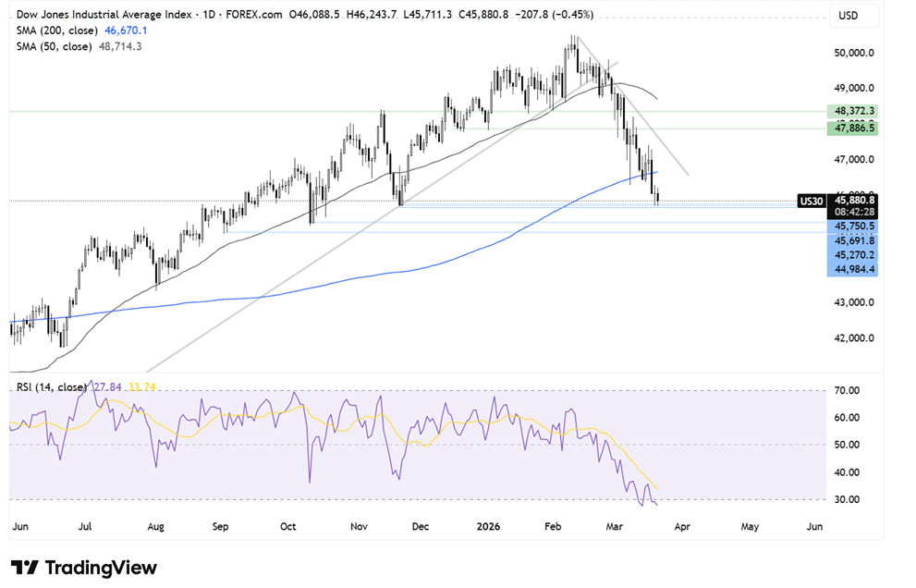The width and height of the screenshot is (916, 588).
Task: Click the 08:42:28 bar countdown timer
Action: point(851,211)
